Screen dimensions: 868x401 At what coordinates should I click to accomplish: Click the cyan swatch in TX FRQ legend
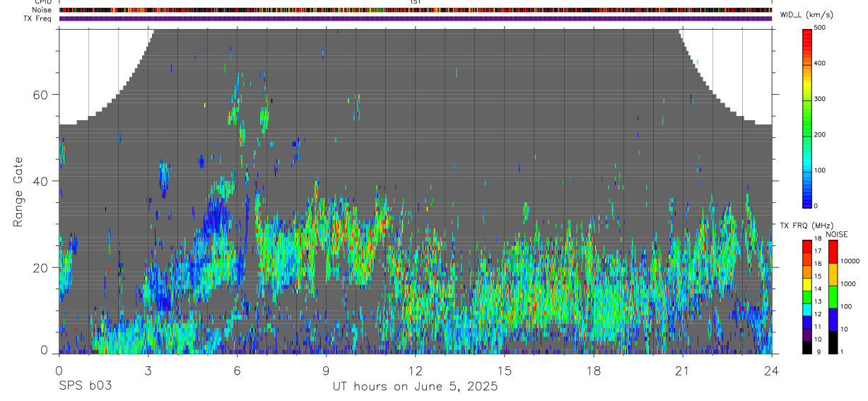(807, 310)
